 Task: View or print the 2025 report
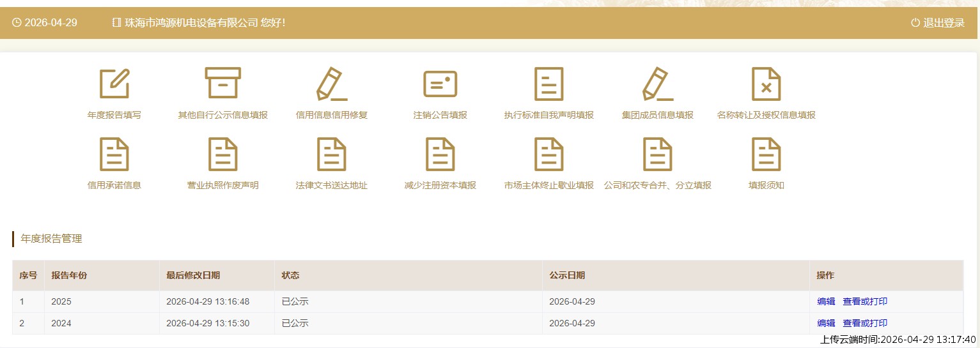click(x=865, y=302)
